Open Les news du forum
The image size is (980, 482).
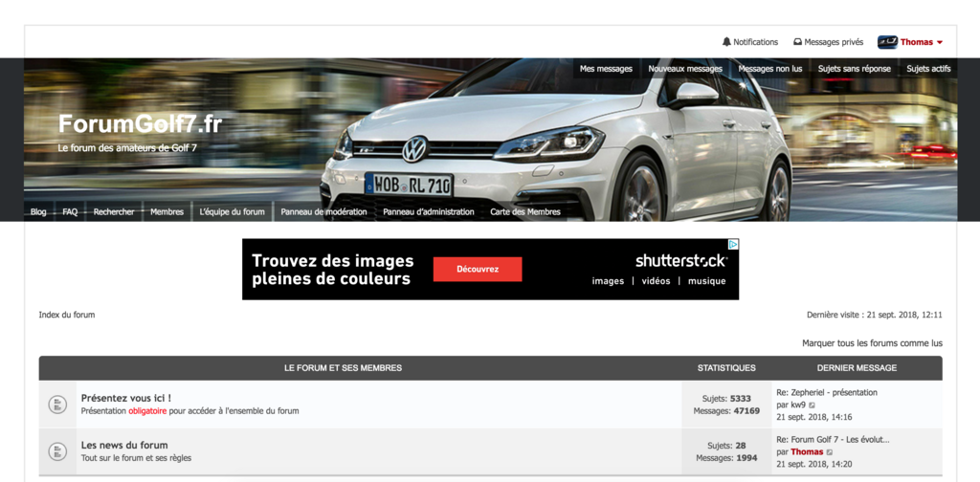[x=124, y=445]
